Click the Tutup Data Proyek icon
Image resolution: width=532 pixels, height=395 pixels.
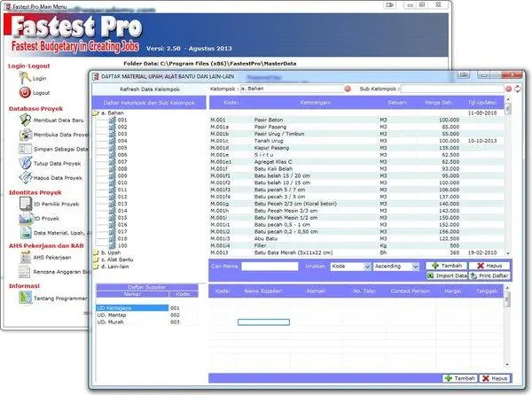tap(26, 163)
